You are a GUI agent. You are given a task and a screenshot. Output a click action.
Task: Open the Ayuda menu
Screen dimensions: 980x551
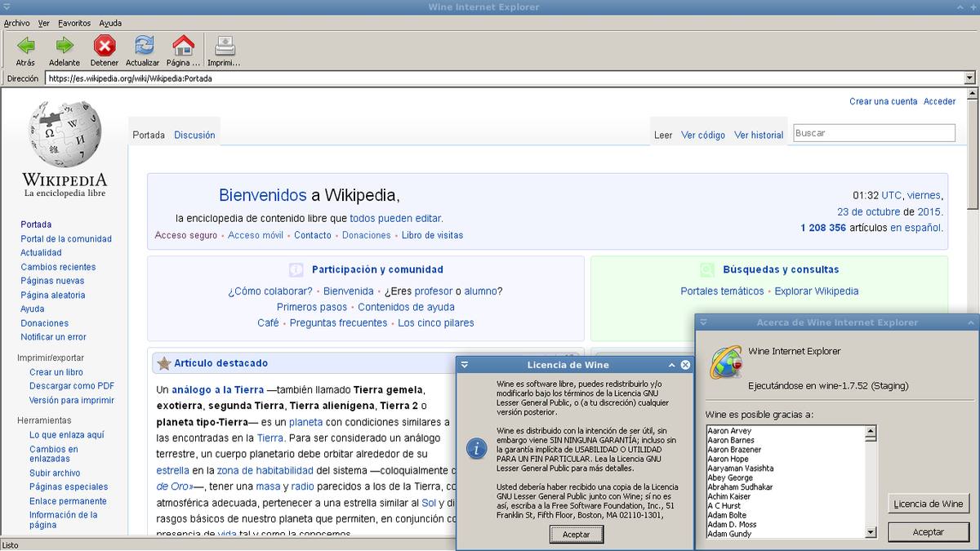[x=110, y=23]
